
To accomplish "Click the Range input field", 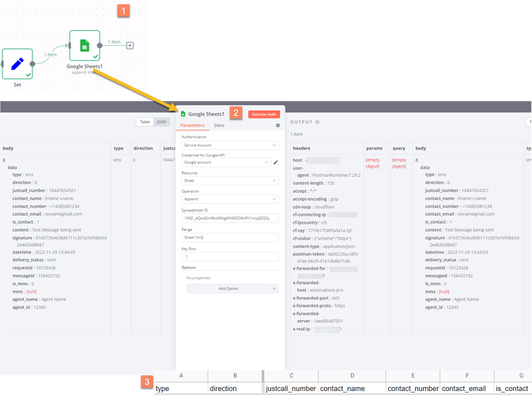I will (x=230, y=237).
